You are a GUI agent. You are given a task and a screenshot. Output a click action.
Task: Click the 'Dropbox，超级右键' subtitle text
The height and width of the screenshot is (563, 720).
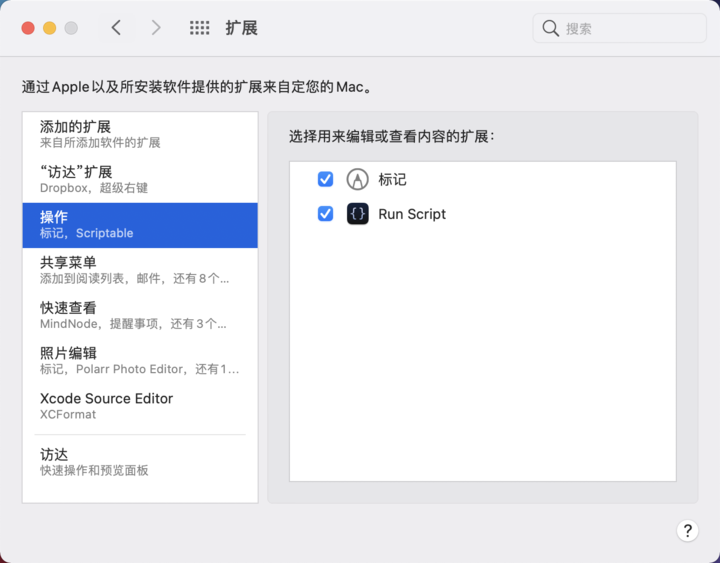click(x=94, y=188)
